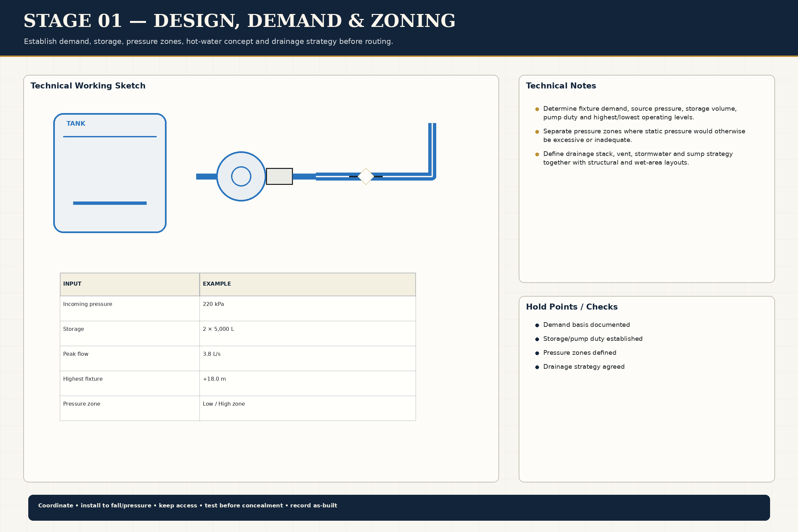Select the EXAMPLE column header
798x532 pixels.
307,284
